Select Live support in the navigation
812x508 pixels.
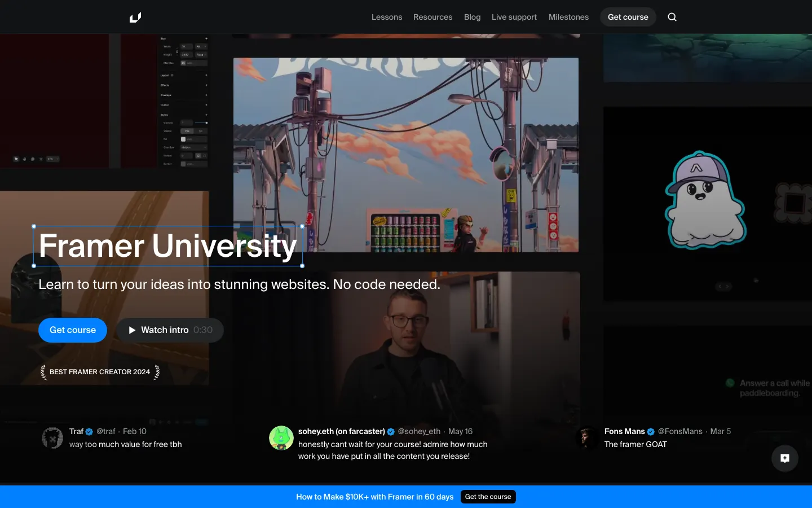[514, 17]
